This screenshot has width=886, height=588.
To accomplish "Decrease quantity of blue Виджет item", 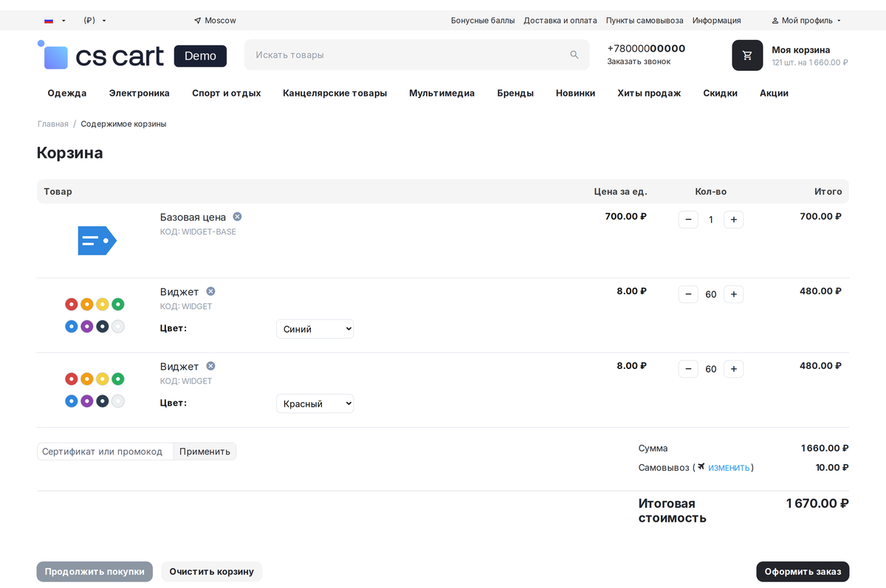I will (688, 294).
